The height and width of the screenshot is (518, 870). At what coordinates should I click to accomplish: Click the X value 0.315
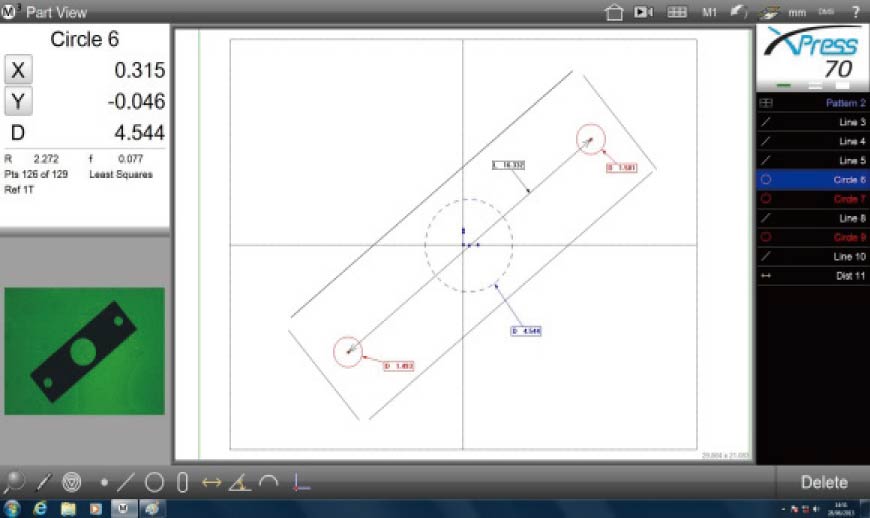(140, 70)
